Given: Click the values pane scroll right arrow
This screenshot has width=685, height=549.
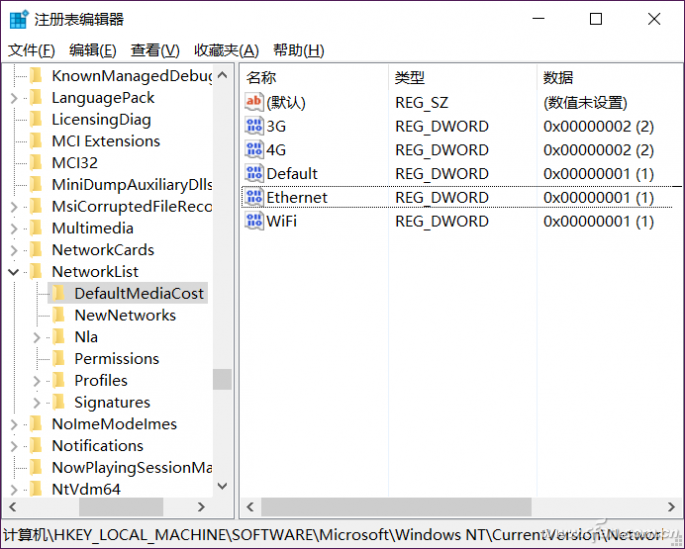Looking at the screenshot, I should coord(671,507).
